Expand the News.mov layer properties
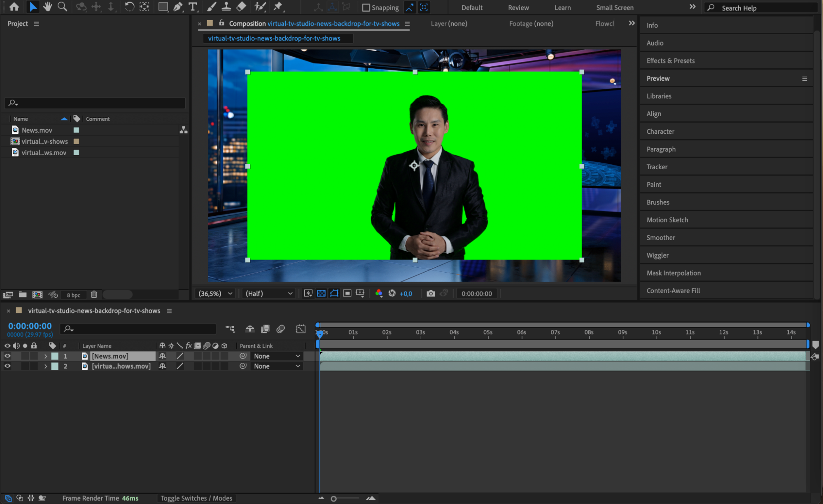This screenshot has height=504, width=823. (45, 356)
